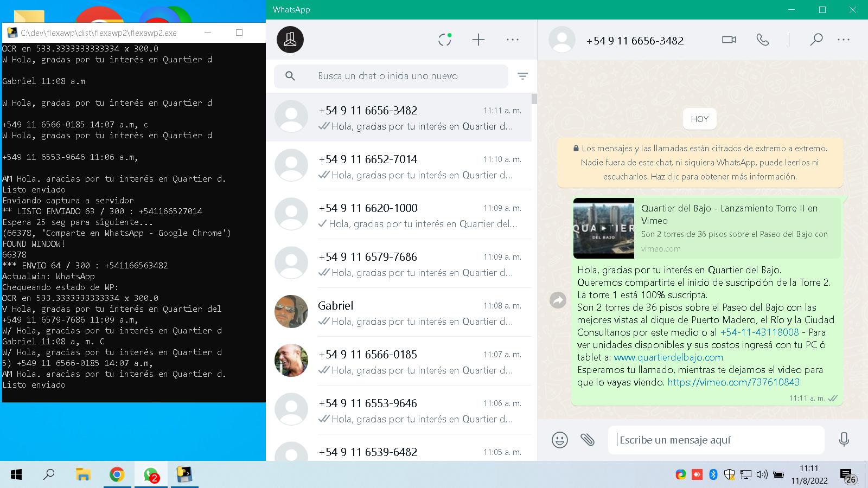Search within the conversation using the magnifier
868x488 pixels.
click(x=816, y=40)
